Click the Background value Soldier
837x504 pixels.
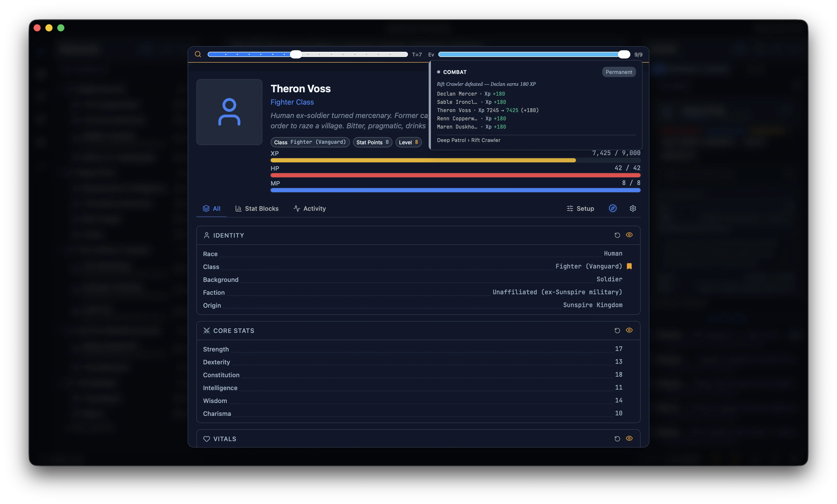click(609, 279)
